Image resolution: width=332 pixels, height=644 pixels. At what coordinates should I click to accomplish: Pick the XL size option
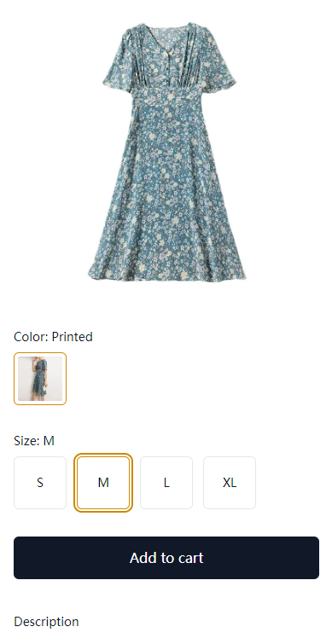pyautogui.click(x=230, y=482)
